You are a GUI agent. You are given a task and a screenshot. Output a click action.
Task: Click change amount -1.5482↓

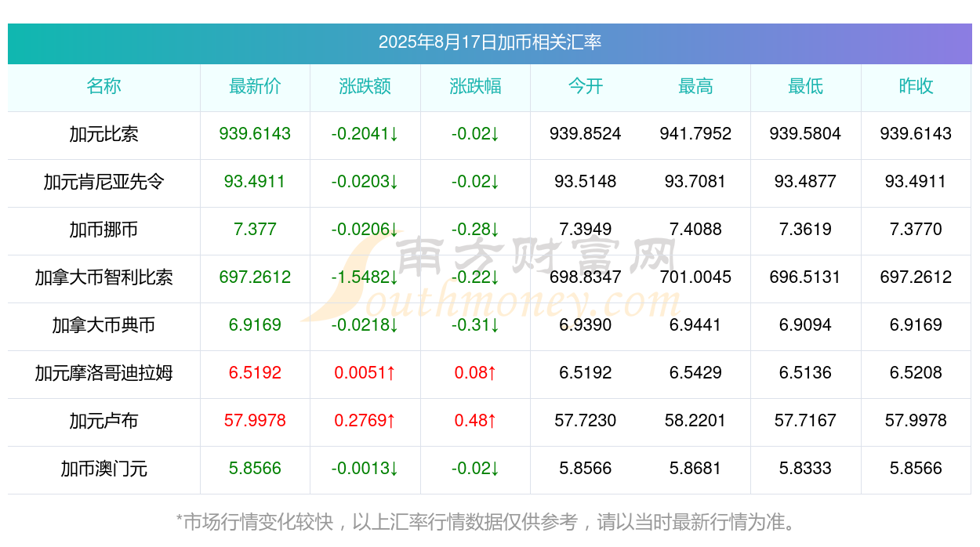click(x=365, y=277)
